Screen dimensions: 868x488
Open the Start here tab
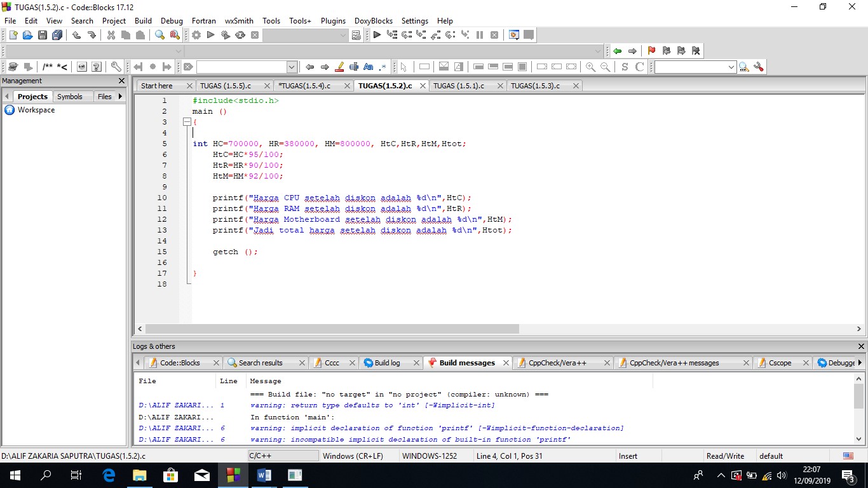(x=157, y=86)
